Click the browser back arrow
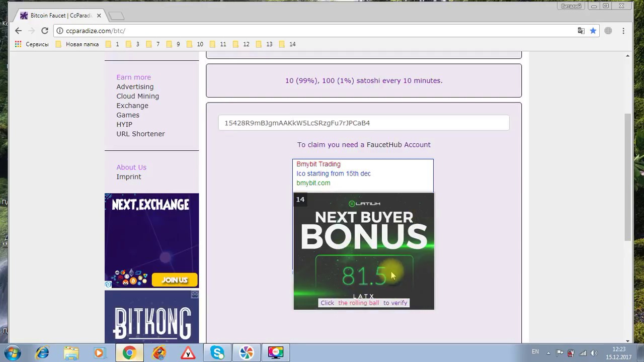644x362 pixels. pyautogui.click(x=19, y=31)
